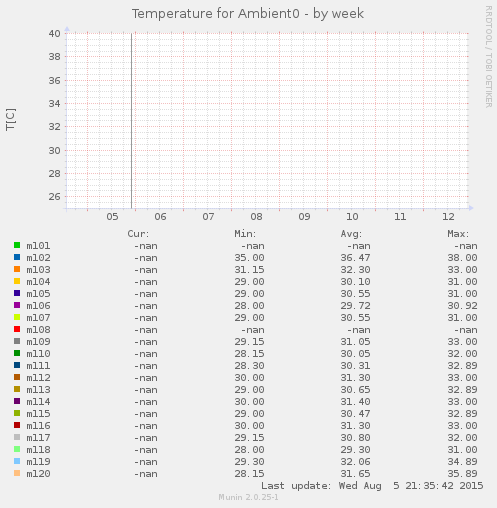Click the red ml08 legend color swatch

(x=17, y=329)
